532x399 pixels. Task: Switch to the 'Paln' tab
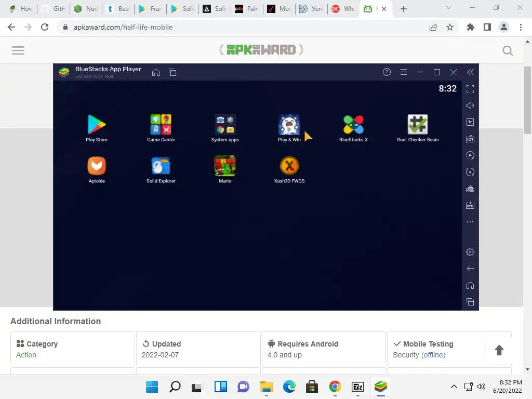247,9
